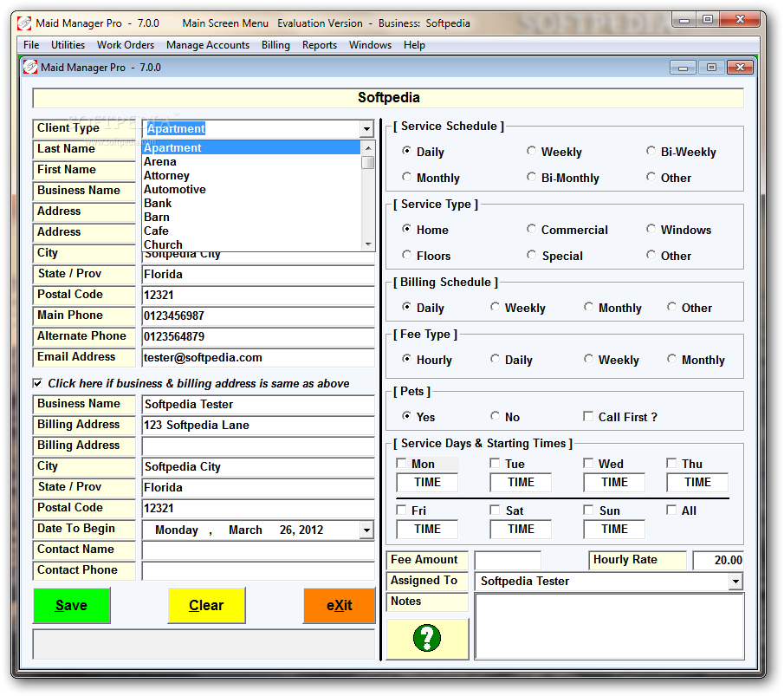Select Attorney from the client type list
784x696 pixels.
(x=251, y=176)
